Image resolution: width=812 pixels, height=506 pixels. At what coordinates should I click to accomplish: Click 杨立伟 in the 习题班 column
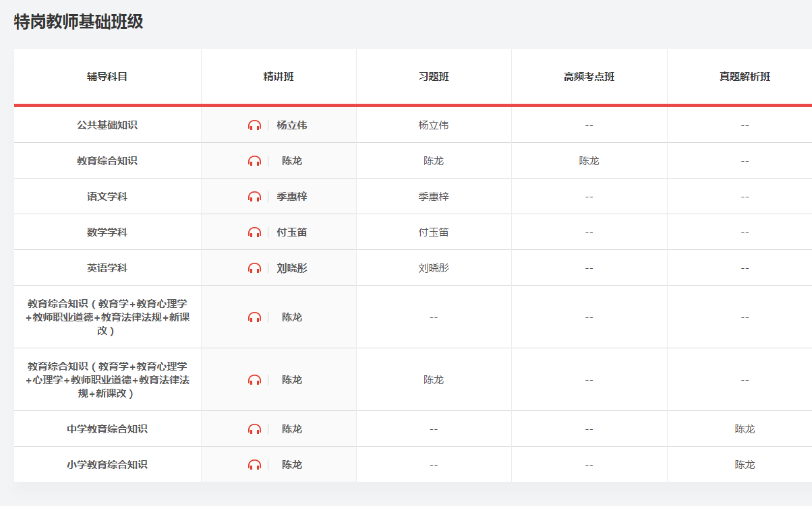coord(434,125)
